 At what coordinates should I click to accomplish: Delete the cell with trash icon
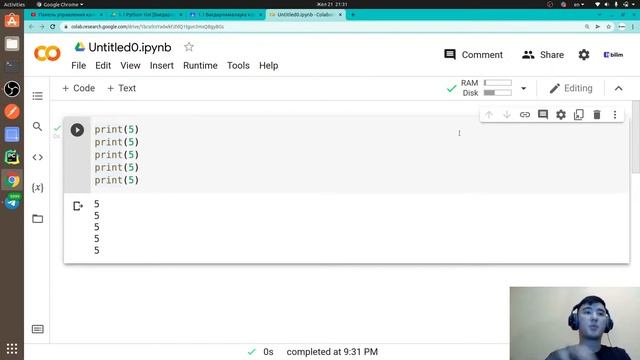click(x=597, y=115)
